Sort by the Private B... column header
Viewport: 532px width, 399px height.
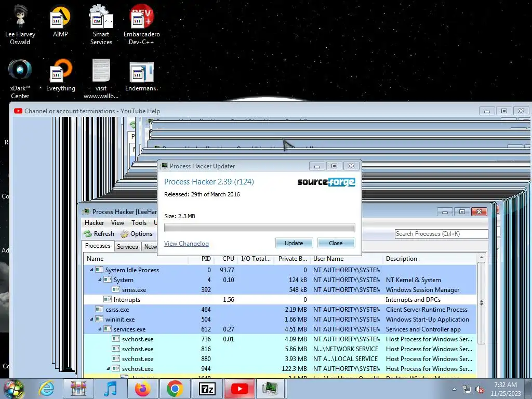(292, 259)
